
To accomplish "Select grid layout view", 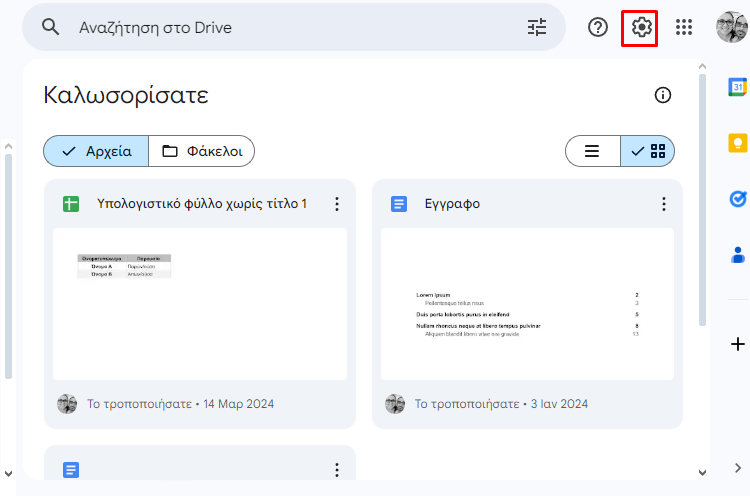I will [x=648, y=151].
